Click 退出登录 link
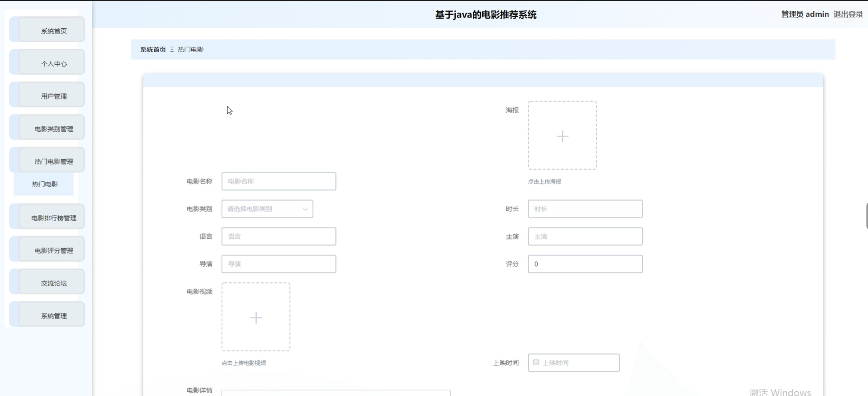Screen dimensions: 868x396 coord(848,14)
